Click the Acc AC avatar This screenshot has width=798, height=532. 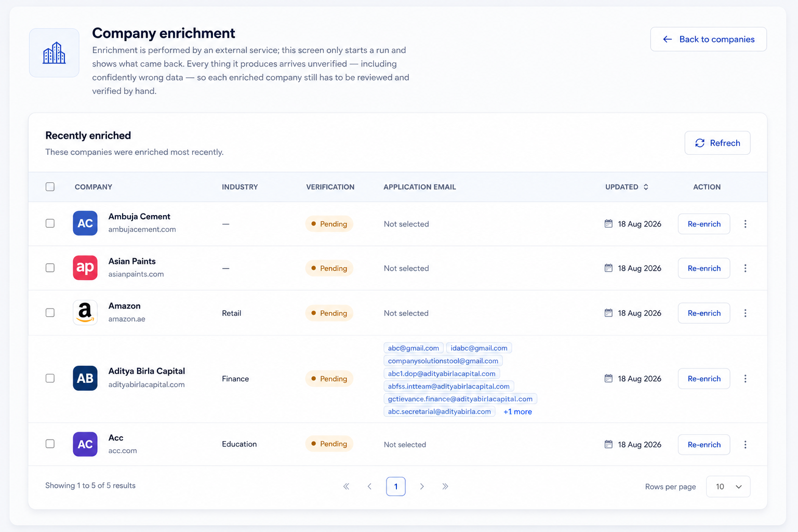click(x=85, y=444)
